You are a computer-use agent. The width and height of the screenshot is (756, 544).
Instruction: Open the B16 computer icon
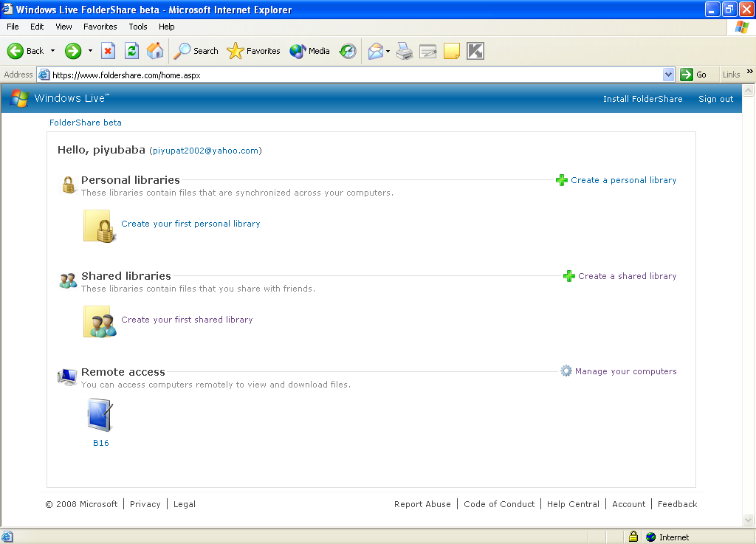pos(100,415)
